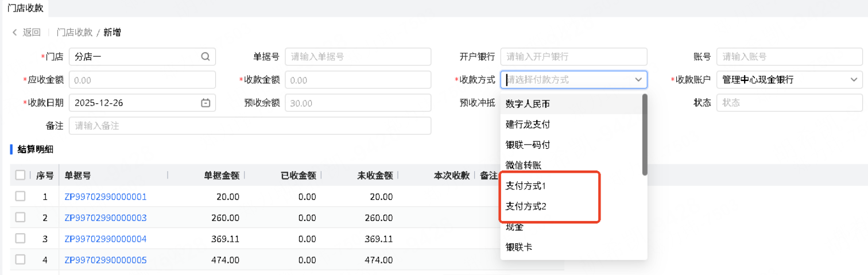Click the 备注 input field
The height and width of the screenshot is (275, 868).
[x=250, y=126]
